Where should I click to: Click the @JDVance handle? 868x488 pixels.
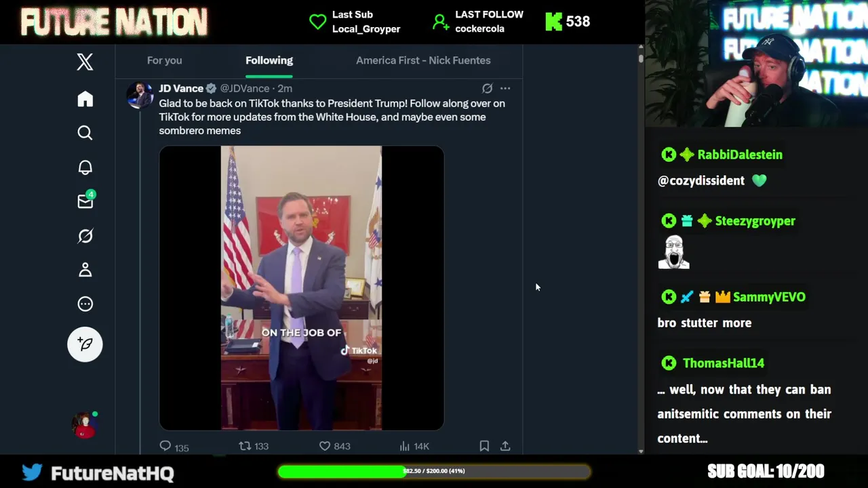(245, 89)
